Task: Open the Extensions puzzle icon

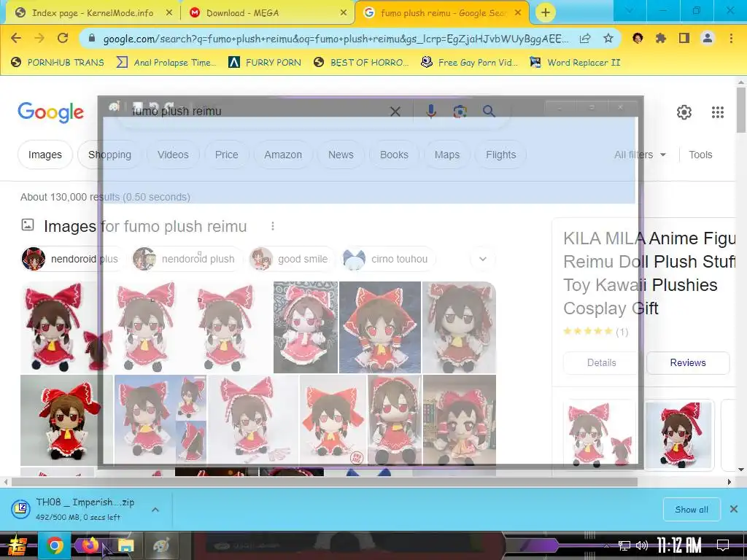Action: [x=661, y=38]
